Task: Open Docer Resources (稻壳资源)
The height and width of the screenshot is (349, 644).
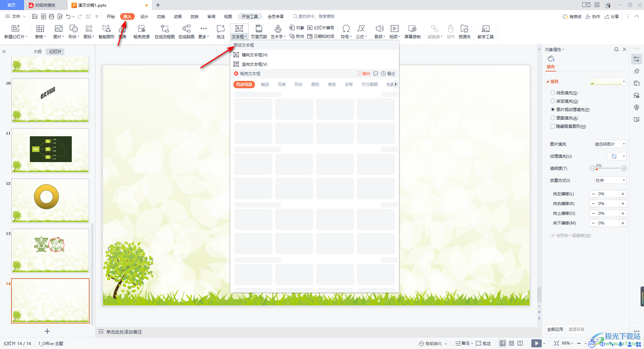Action: point(142,32)
